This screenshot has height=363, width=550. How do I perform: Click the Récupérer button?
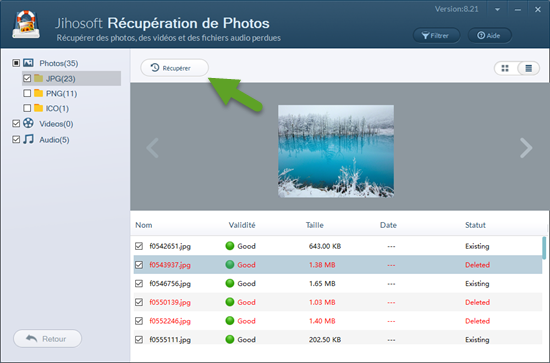pyautogui.click(x=174, y=68)
